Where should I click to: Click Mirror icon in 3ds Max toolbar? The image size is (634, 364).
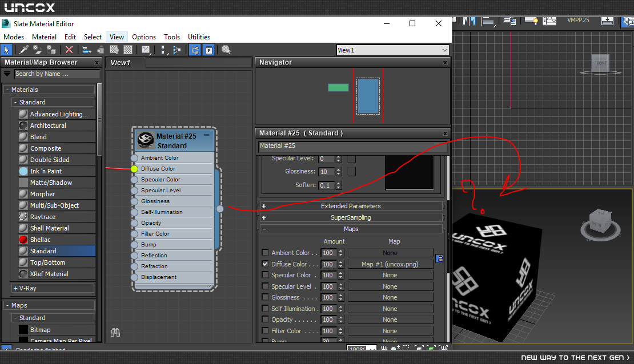469,21
